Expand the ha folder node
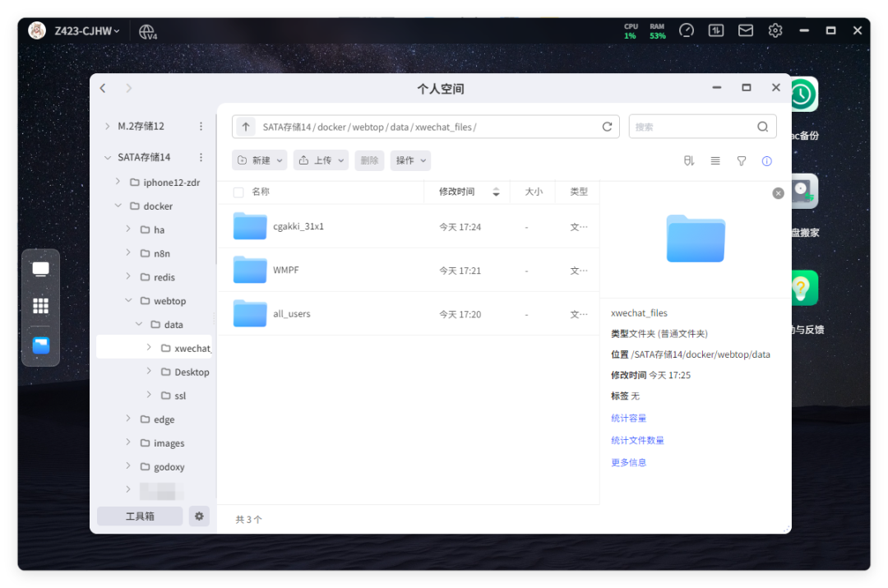The image size is (888, 588). point(128,229)
